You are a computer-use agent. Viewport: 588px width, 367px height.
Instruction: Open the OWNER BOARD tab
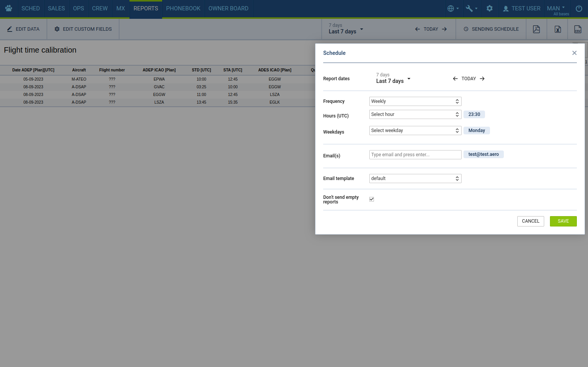(x=228, y=8)
